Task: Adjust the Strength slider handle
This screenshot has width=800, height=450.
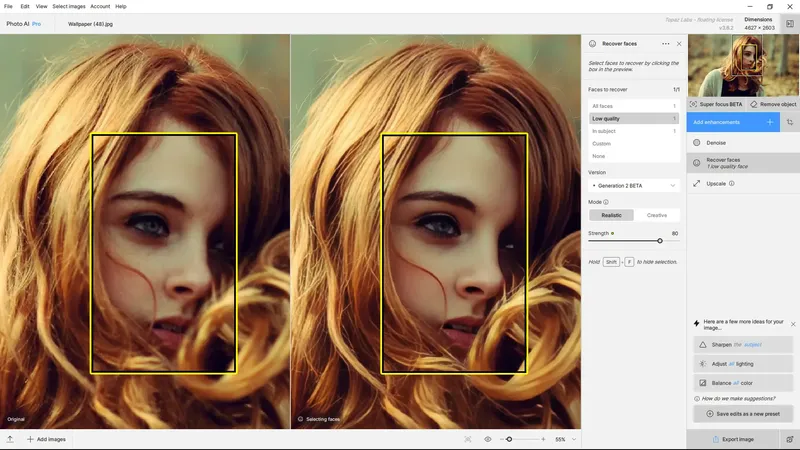Action: (660, 241)
